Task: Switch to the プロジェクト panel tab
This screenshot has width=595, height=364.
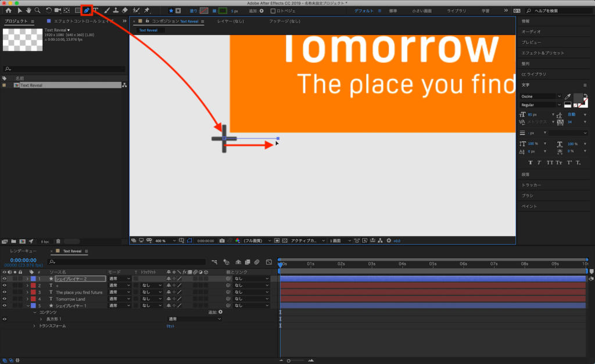Action: click(16, 21)
